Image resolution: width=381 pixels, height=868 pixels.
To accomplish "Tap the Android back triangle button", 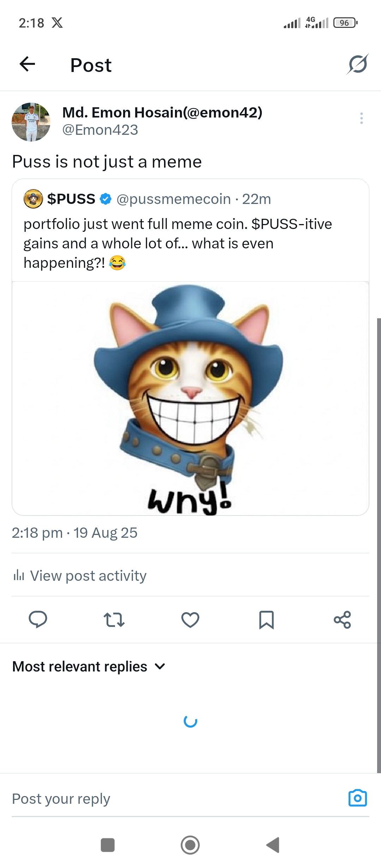I will pos(273,845).
